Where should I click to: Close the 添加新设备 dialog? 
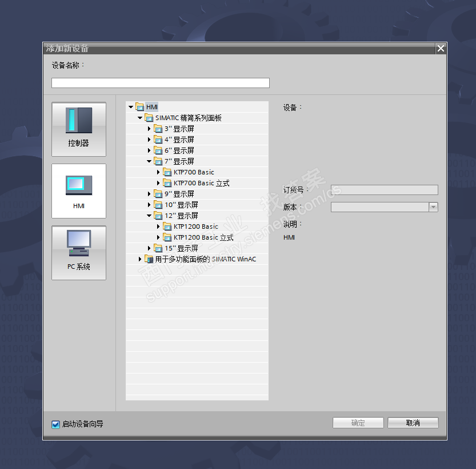[x=441, y=48]
